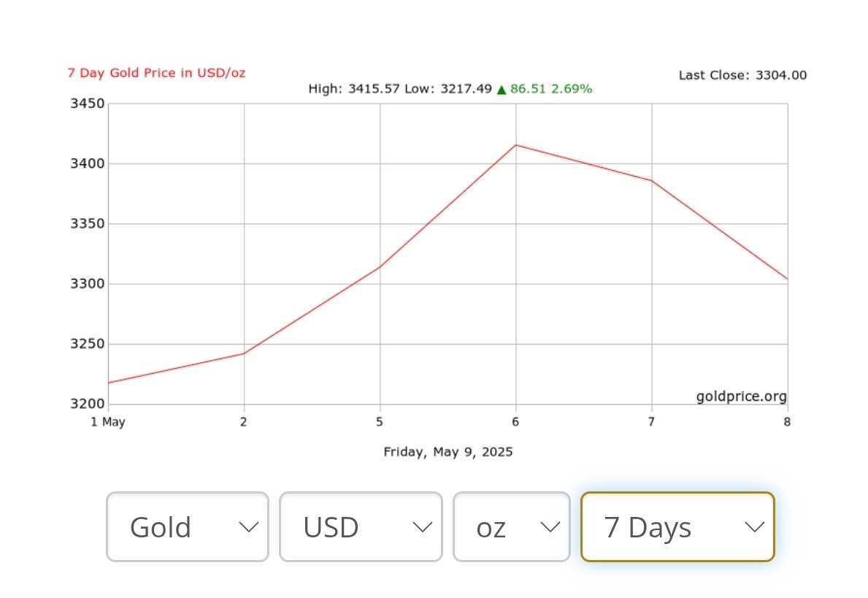Click the chart line point at May 2
Viewport: 868px width, 598px height.
click(244, 353)
